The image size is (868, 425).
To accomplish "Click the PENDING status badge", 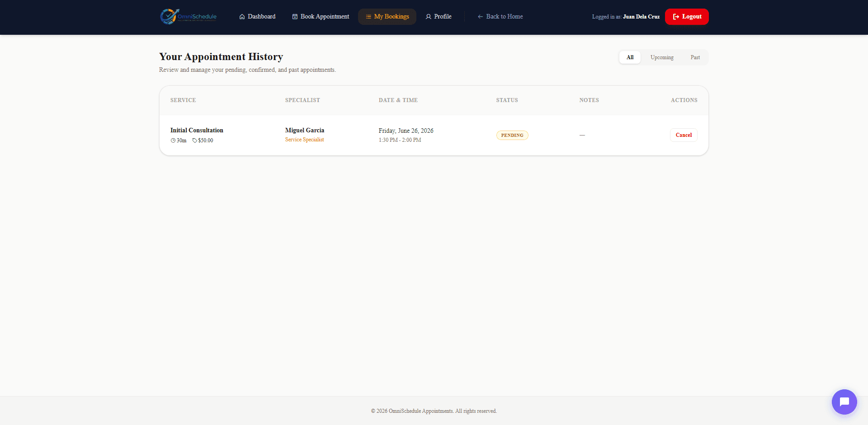I will coord(512,135).
